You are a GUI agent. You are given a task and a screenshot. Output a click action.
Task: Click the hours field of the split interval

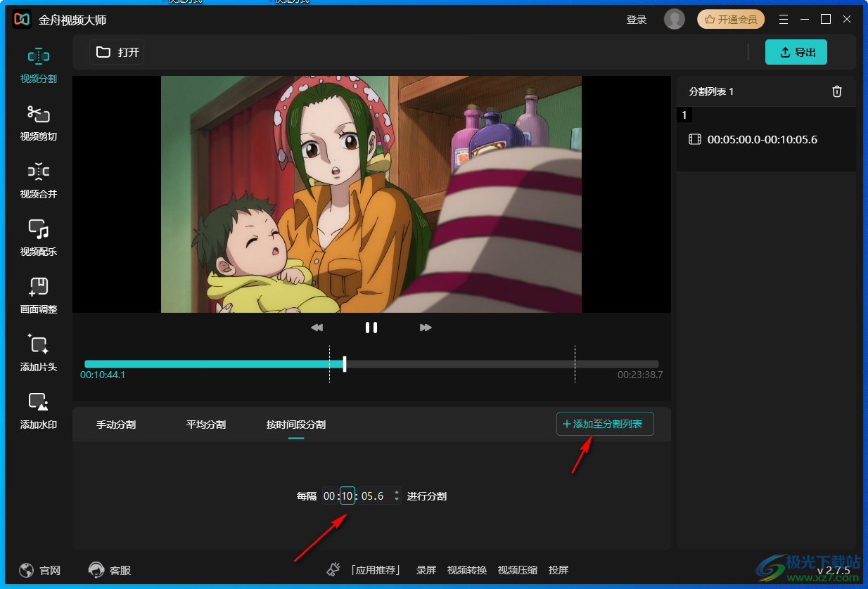pos(329,496)
